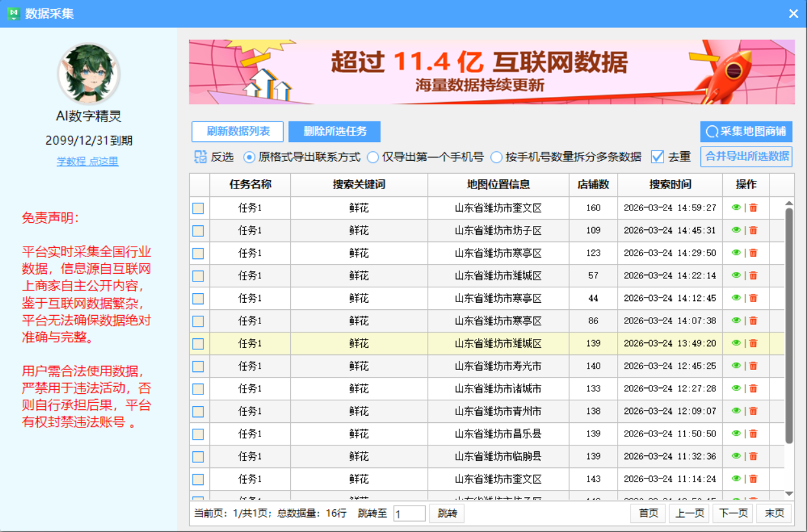This screenshot has height=532, width=807.
Task: Jump to the last page with 末页
Action: [x=771, y=513]
